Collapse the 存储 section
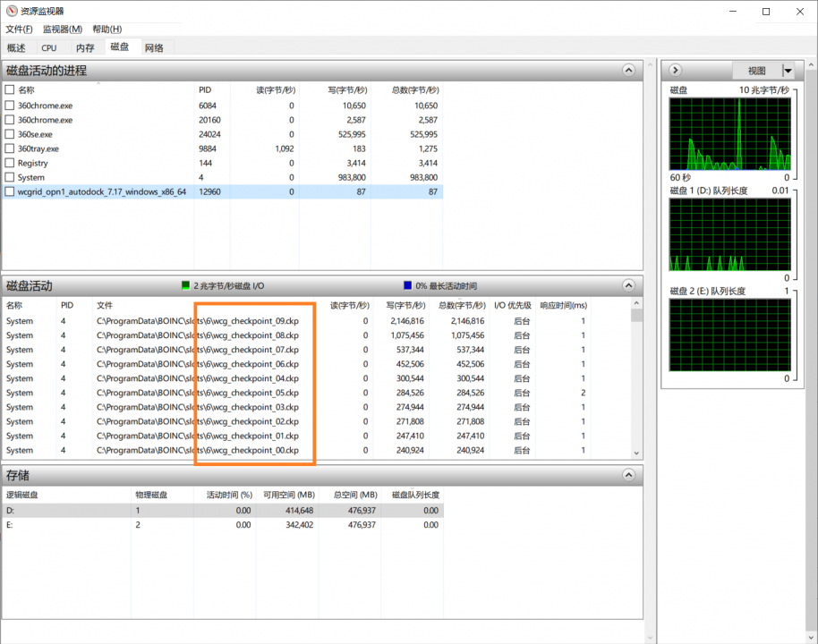Image resolution: width=818 pixels, height=644 pixels. [x=628, y=475]
